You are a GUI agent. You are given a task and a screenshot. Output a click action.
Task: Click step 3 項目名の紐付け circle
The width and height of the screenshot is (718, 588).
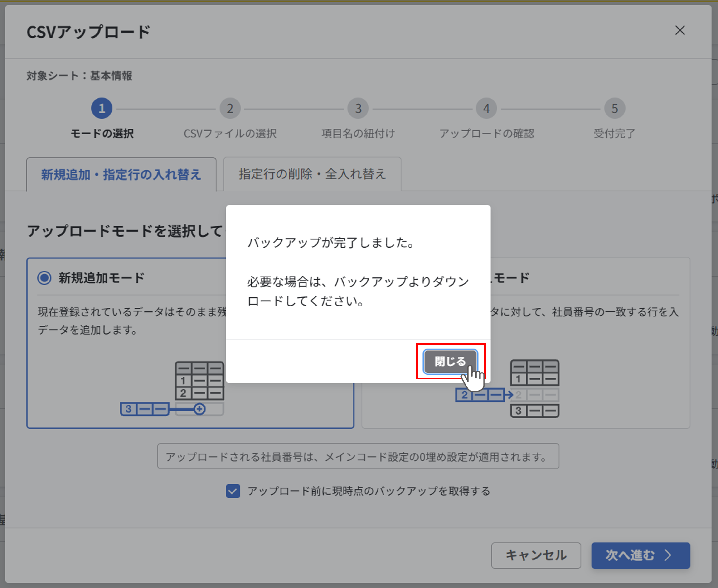(358, 108)
